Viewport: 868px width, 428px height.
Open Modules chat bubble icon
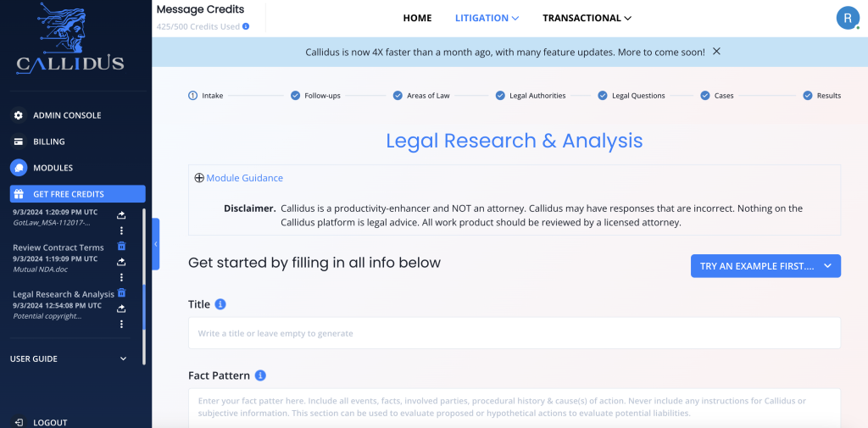(x=19, y=168)
